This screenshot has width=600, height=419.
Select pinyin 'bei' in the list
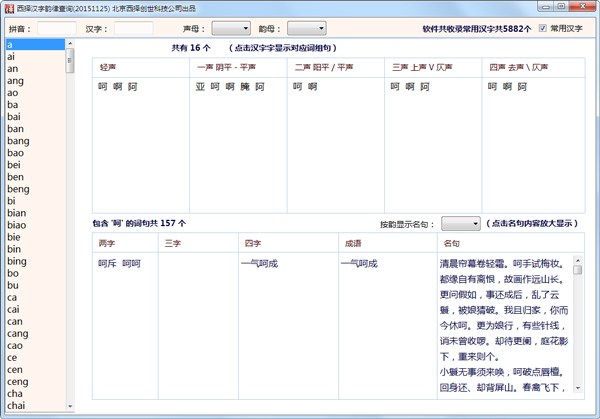click(35, 165)
